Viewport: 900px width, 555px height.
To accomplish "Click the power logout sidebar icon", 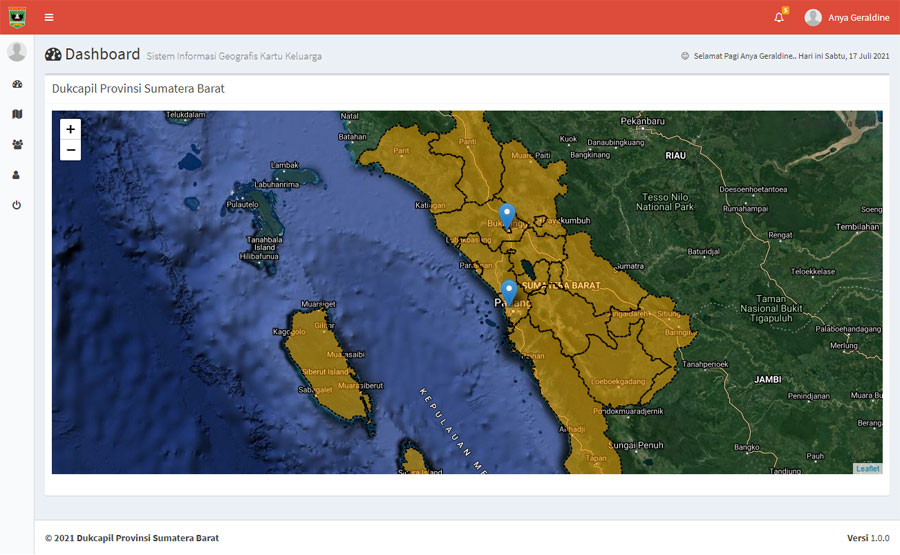I will coord(17,205).
